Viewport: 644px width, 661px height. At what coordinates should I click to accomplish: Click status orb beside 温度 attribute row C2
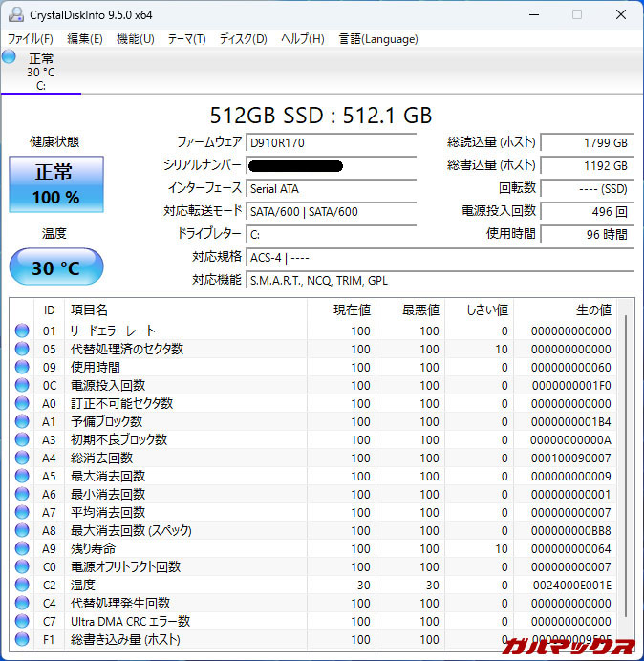coord(22,586)
